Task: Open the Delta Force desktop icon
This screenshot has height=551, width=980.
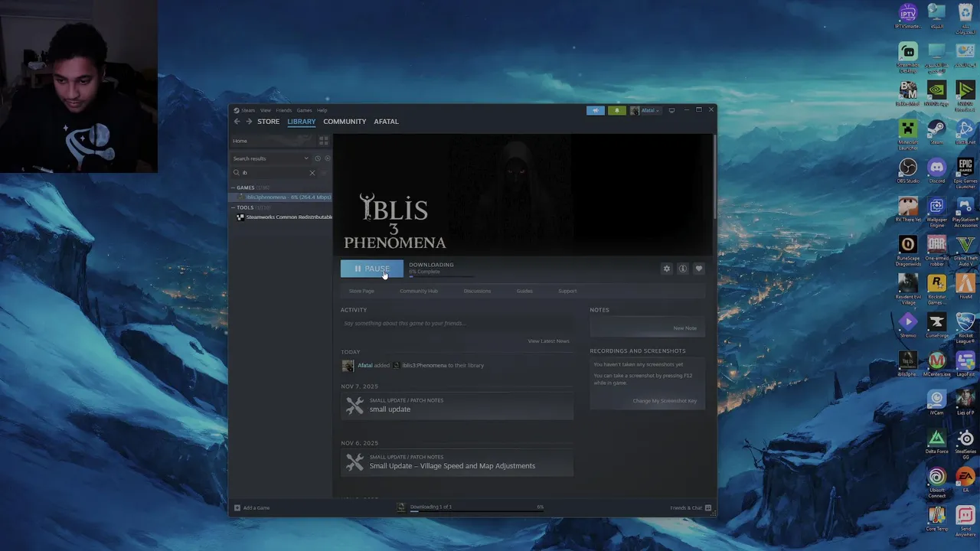Action: [x=936, y=442]
